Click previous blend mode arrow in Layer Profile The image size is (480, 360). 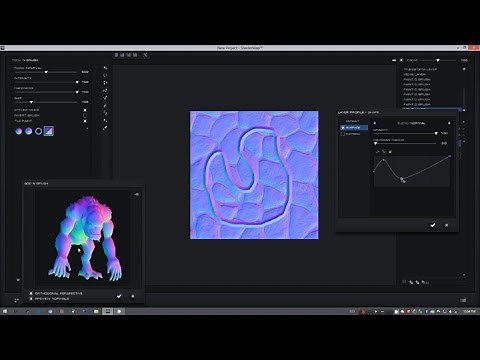tap(375, 123)
